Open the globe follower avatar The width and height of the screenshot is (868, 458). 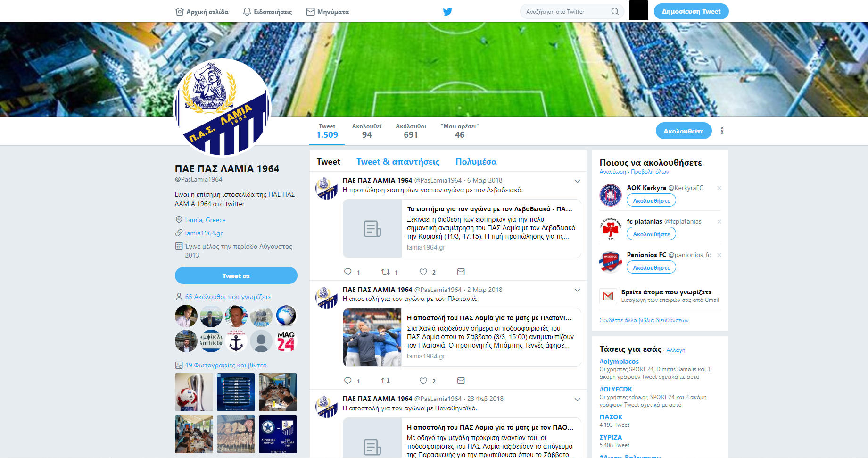286,316
